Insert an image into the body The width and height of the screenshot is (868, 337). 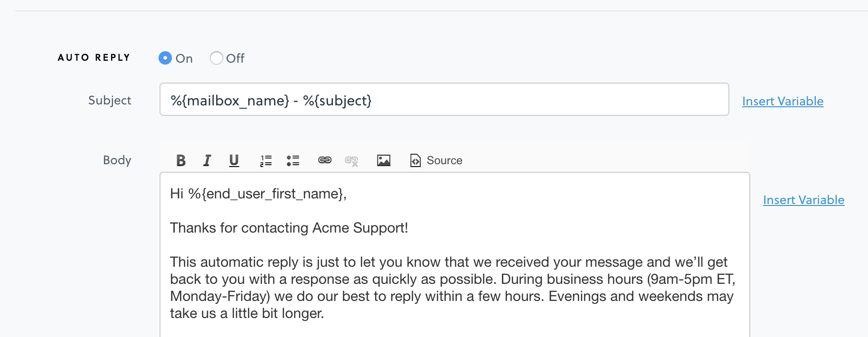tap(384, 160)
